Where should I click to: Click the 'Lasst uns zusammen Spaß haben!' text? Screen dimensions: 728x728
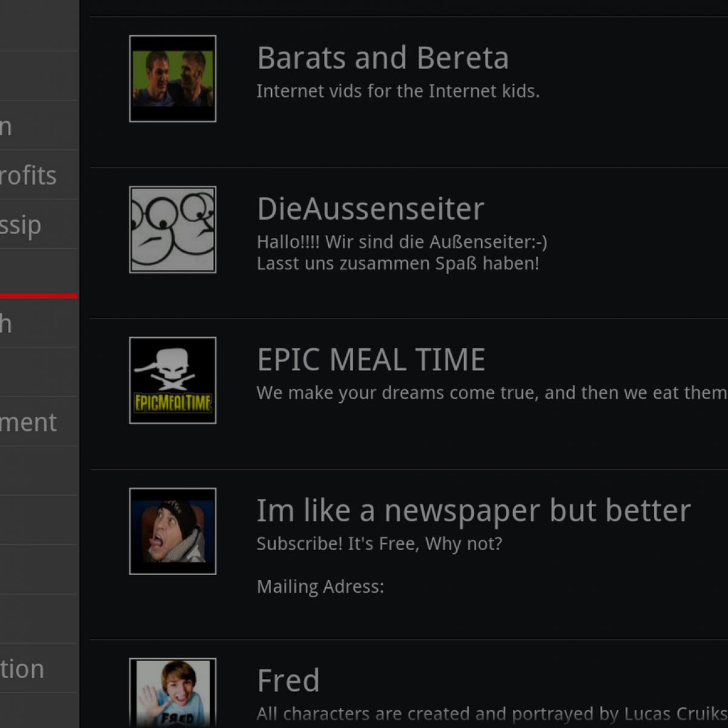[398, 264]
